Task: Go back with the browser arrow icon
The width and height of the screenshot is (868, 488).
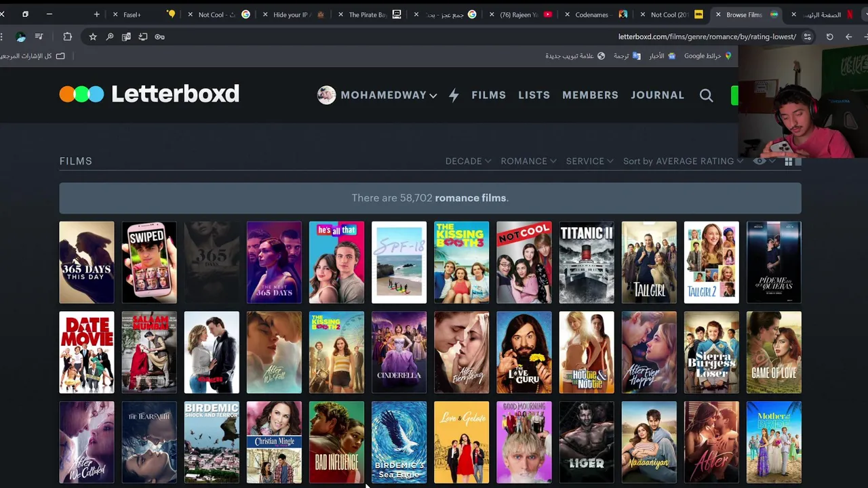Action: click(848, 37)
